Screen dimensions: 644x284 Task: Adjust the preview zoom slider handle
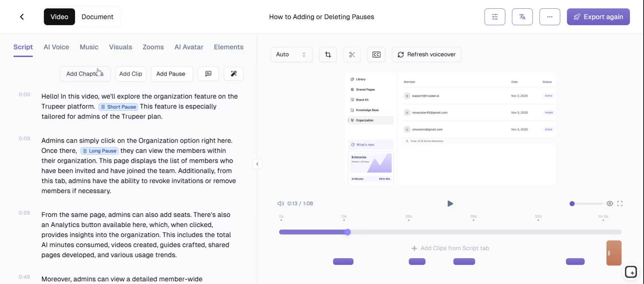pos(572,204)
